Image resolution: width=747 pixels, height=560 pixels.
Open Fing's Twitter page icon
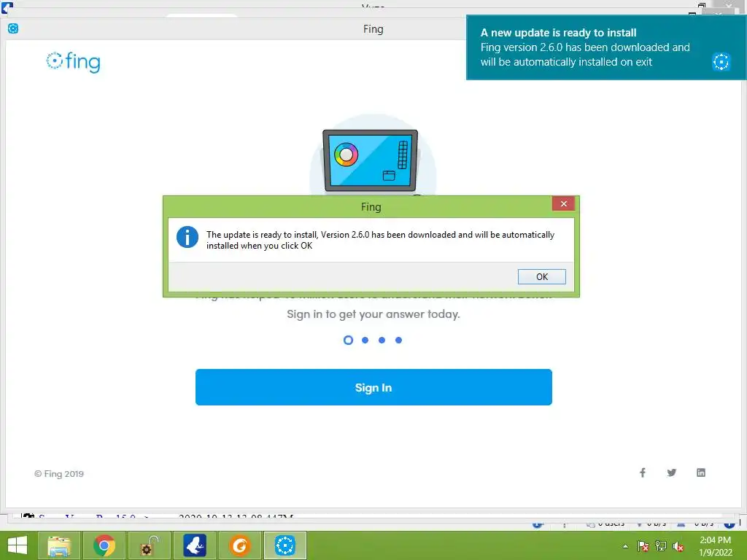pos(672,472)
